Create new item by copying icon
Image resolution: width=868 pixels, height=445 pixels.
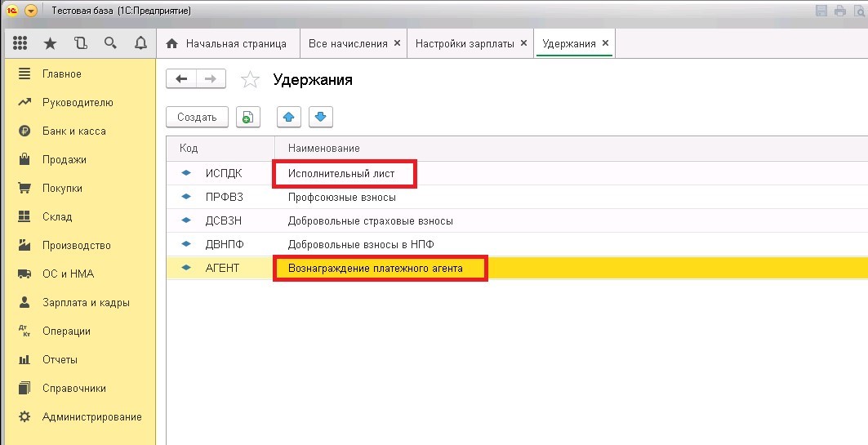tap(248, 118)
